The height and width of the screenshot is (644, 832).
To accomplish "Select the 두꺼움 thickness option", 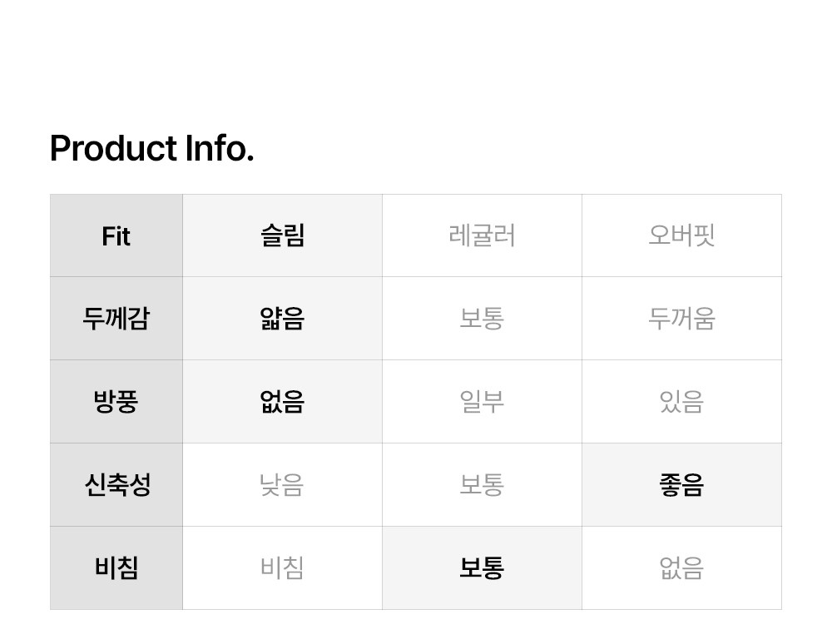I will pos(681,319).
